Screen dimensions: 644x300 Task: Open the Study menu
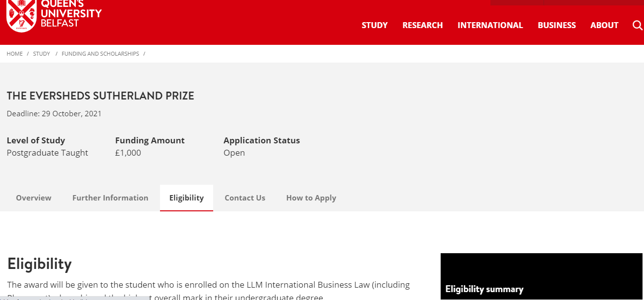[x=375, y=25]
